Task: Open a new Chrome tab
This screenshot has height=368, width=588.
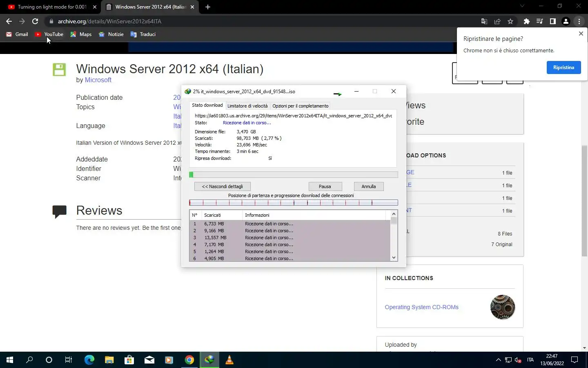Action: point(208,7)
